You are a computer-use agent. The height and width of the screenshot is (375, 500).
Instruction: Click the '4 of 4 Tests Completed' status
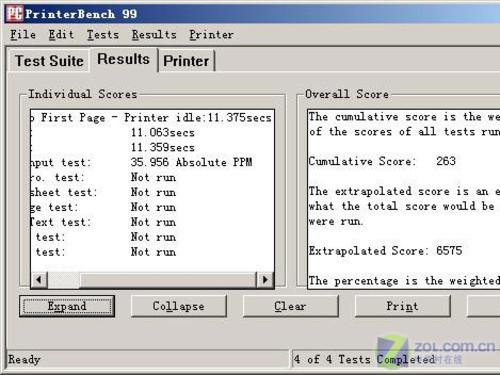point(364,359)
